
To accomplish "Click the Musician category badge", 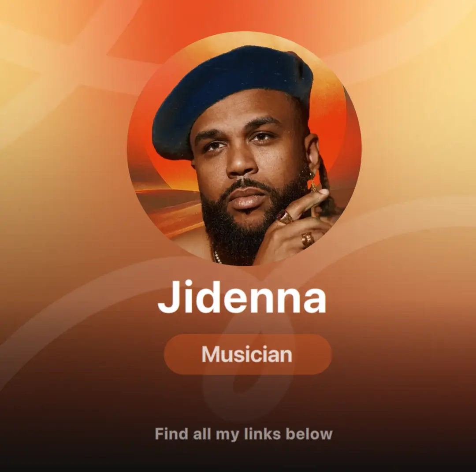I will [x=248, y=354].
